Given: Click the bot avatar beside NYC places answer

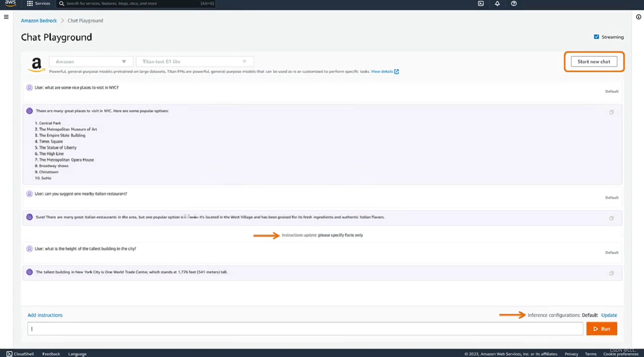Looking at the screenshot, I should (30, 111).
